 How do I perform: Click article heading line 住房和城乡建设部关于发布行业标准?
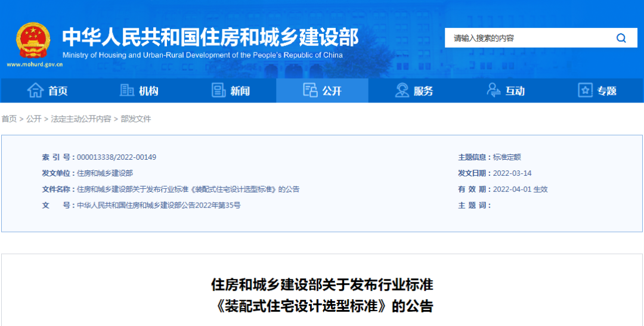pos(322,284)
